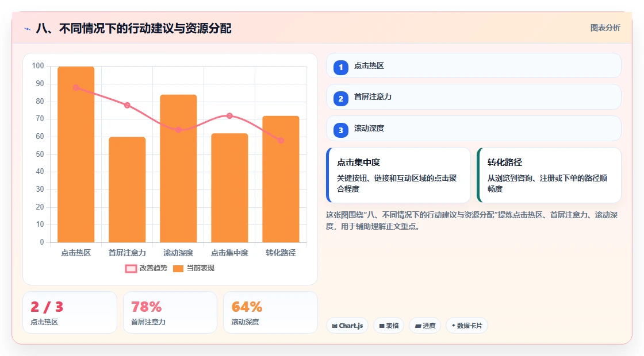644x356 pixels.
Task: Click the 64% 滚动深度 stat card
Action: tap(270, 312)
